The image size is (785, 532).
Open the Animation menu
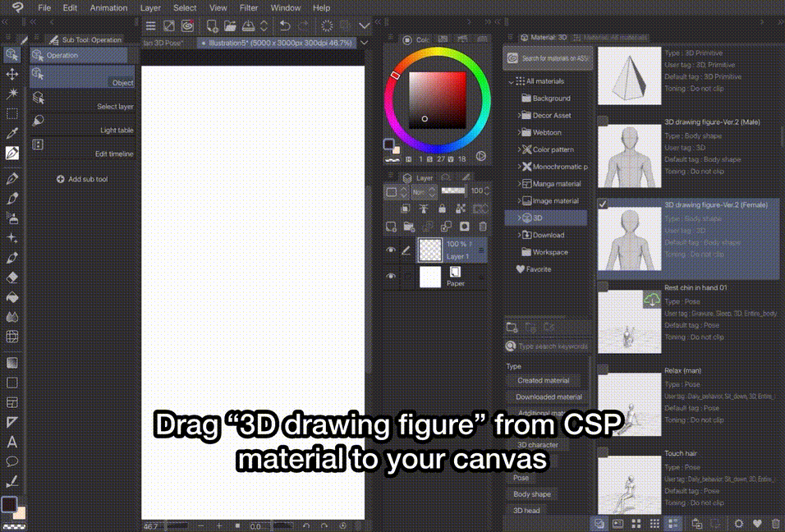coord(108,8)
